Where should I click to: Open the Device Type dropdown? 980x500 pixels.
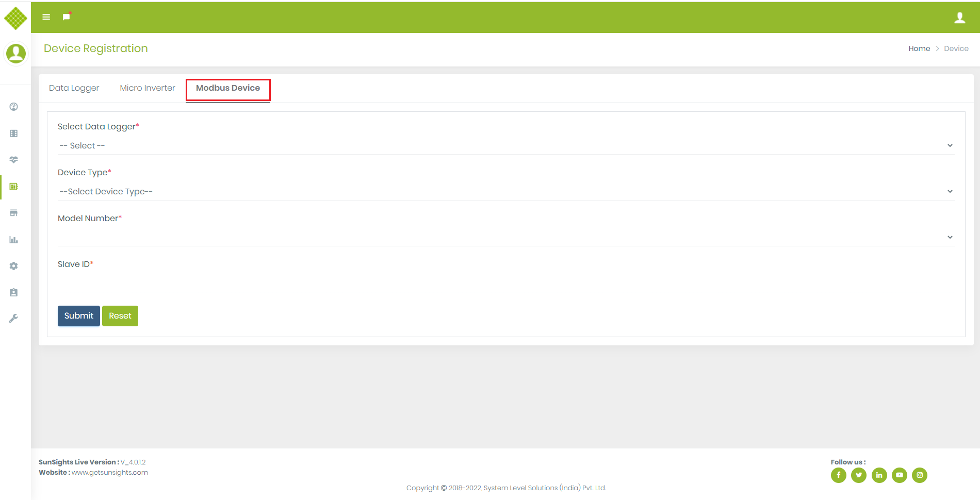(x=505, y=192)
